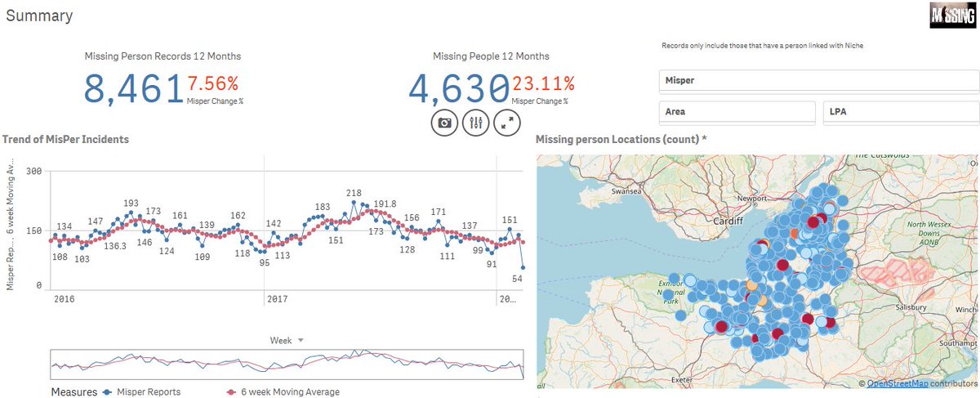Open the Misper filter field
Screen dimensions: 980x398
(819, 81)
